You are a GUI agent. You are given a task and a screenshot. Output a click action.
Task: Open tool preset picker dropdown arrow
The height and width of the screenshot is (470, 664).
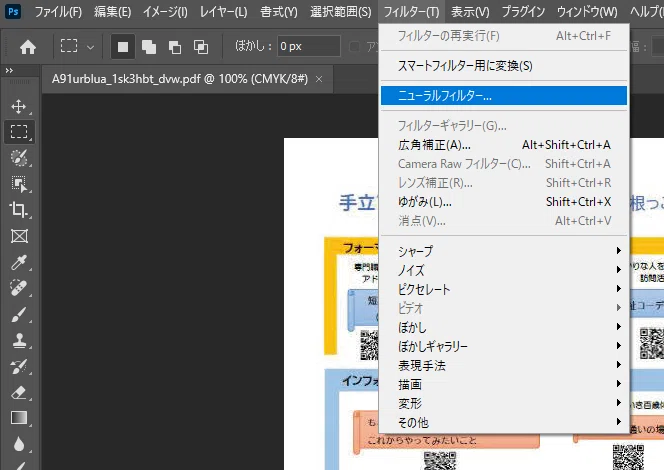coord(90,47)
